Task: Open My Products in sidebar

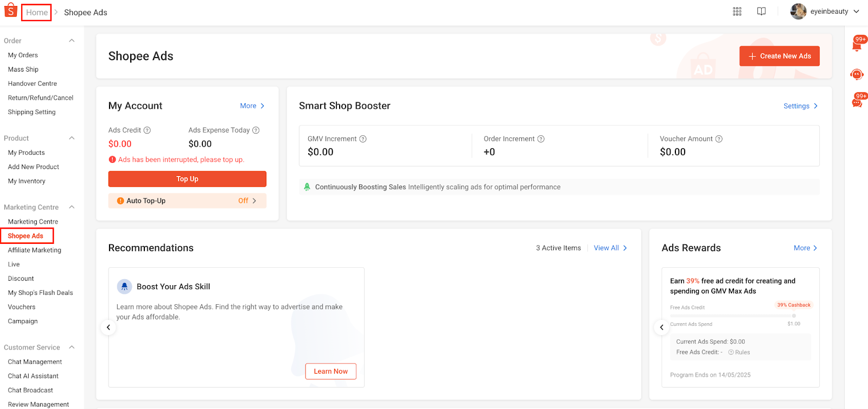Action: [x=27, y=153]
